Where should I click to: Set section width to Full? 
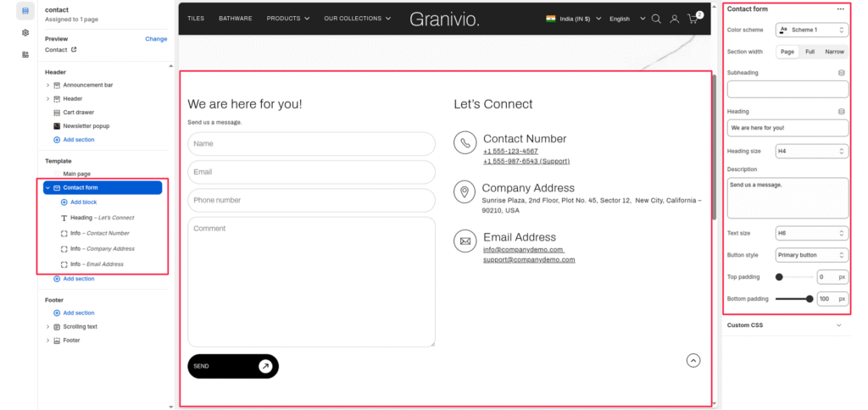coord(810,52)
